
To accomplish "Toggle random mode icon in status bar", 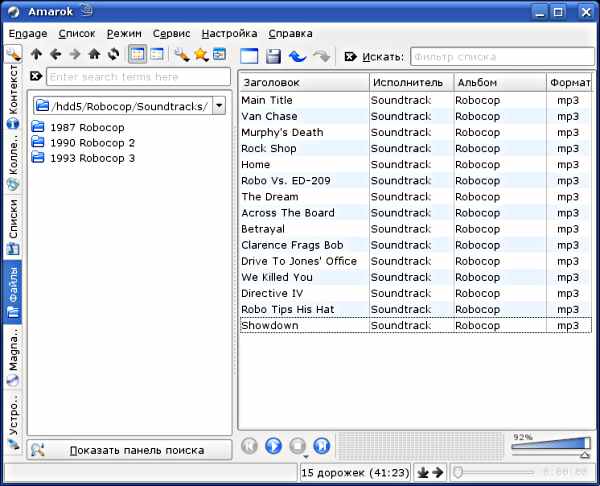I will (x=423, y=473).
